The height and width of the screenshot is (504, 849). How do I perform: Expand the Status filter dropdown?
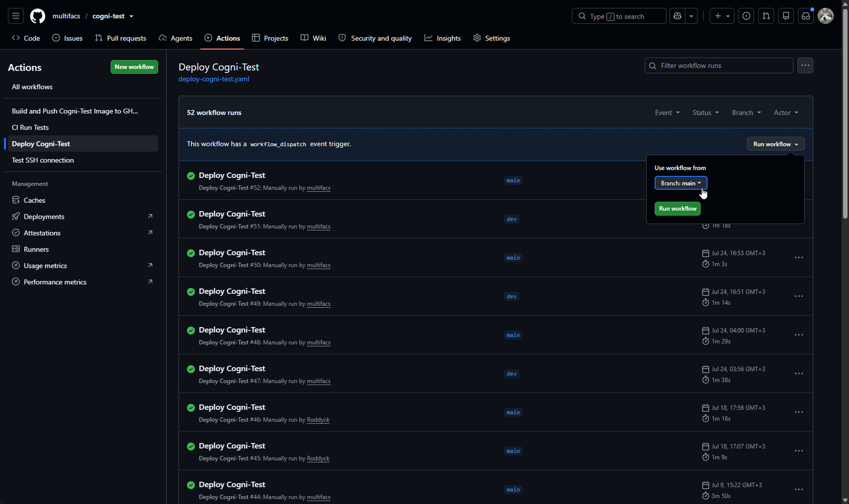pos(705,112)
